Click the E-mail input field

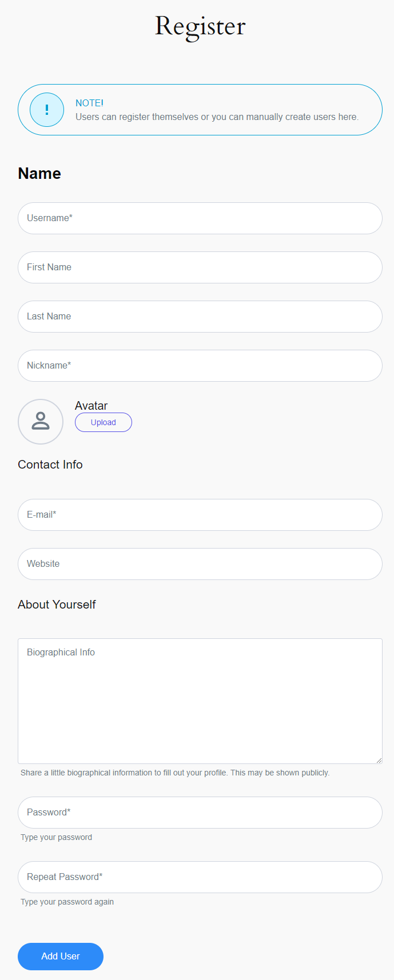200,515
